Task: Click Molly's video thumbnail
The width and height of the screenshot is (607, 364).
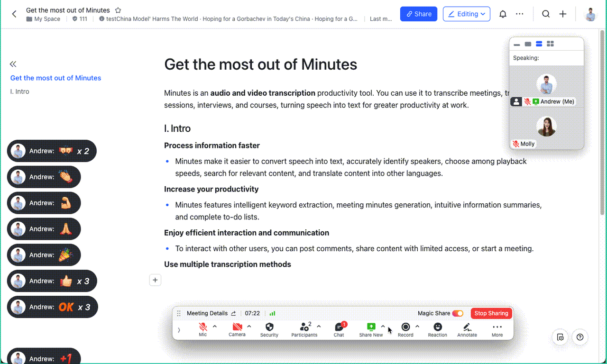Action: (x=546, y=127)
